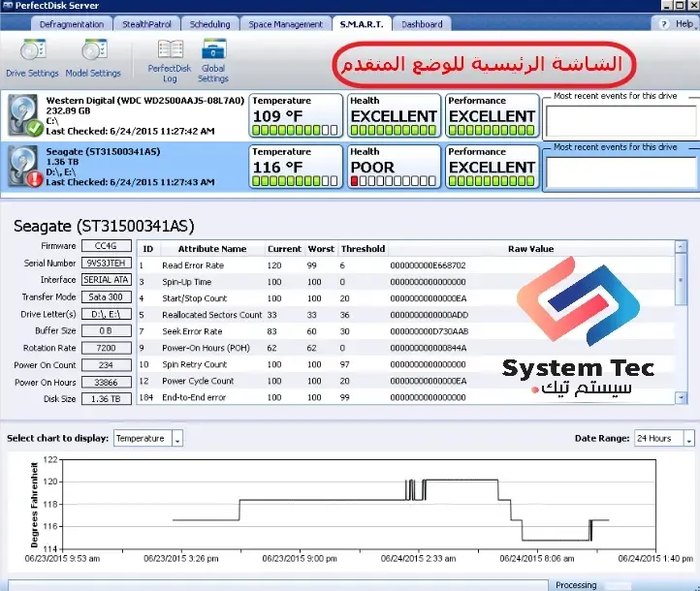Select the Read Error Rate row
Viewport: 700px width, 591px height.
coord(406,265)
